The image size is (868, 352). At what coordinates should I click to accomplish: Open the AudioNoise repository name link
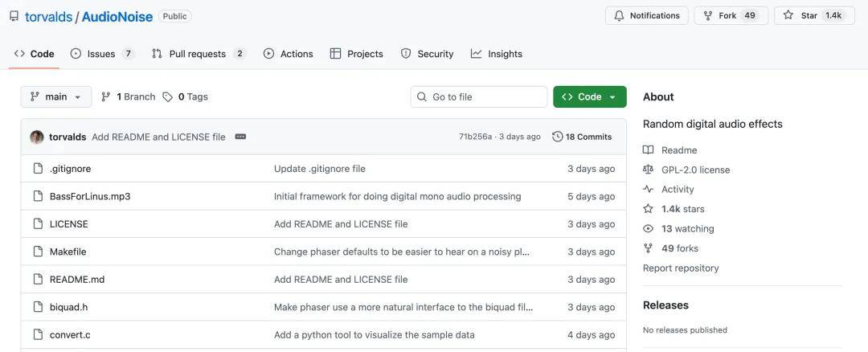(117, 17)
